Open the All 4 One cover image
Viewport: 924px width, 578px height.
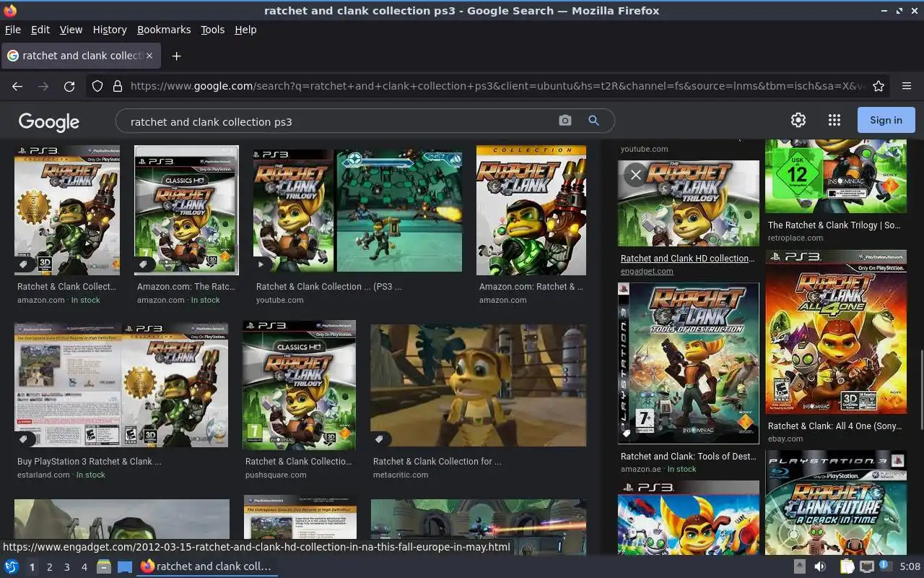[836, 332]
